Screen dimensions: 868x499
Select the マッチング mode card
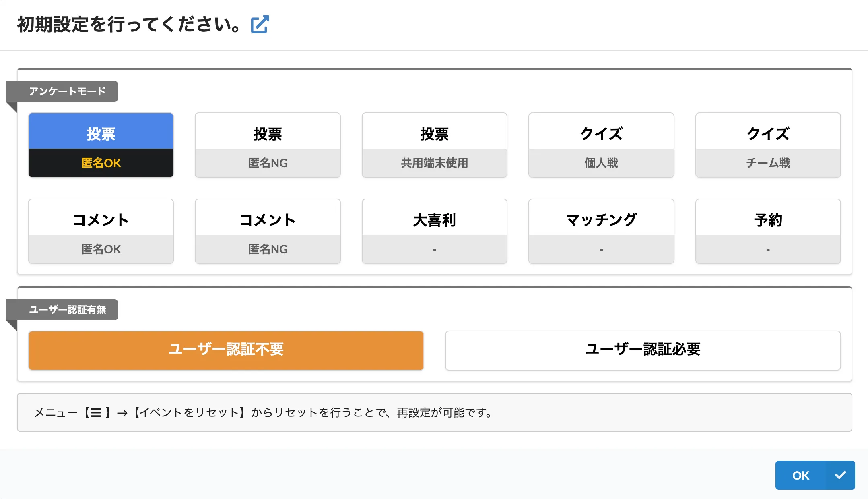[x=600, y=231]
